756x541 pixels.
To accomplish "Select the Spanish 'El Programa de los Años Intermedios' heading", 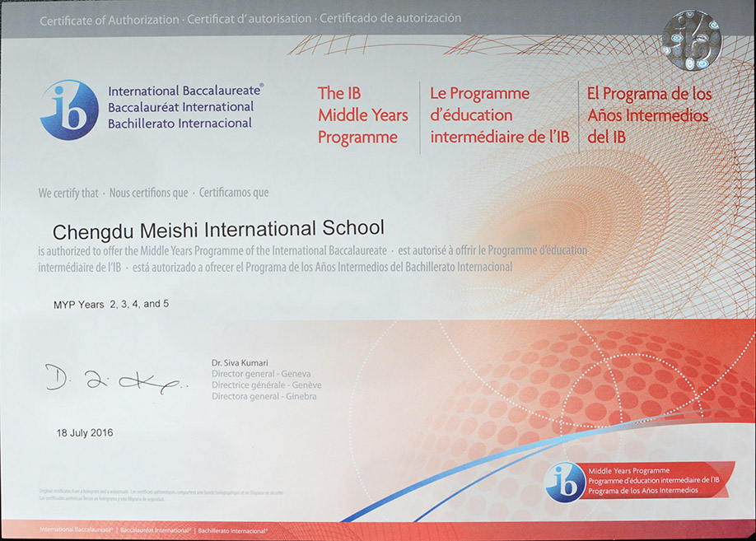I will point(649,115).
